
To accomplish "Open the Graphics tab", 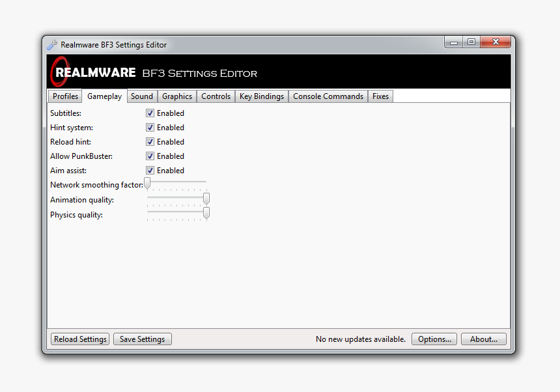I will (176, 96).
